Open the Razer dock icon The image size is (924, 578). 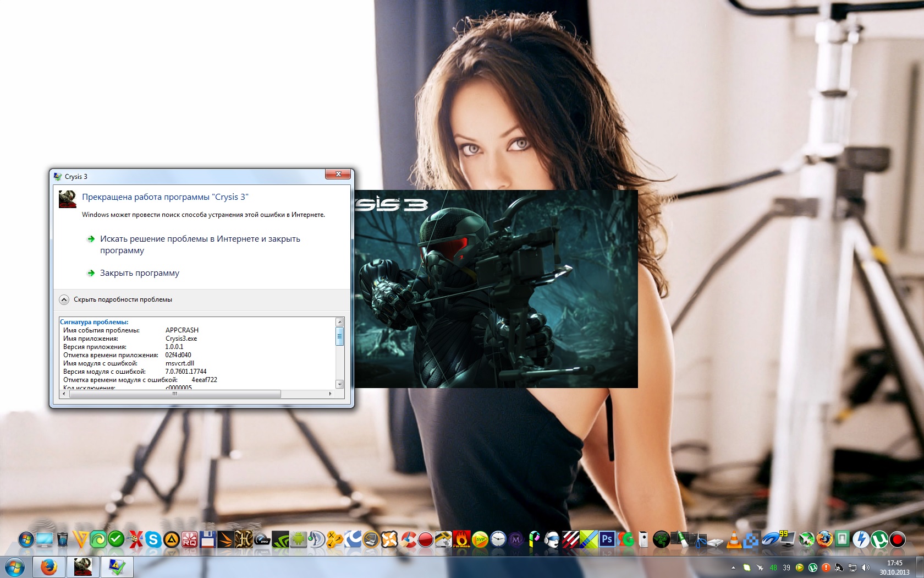[x=661, y=539]
